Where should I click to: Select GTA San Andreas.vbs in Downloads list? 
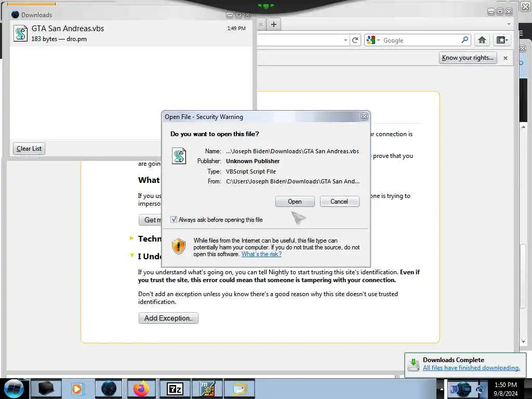tap(131, 33)
